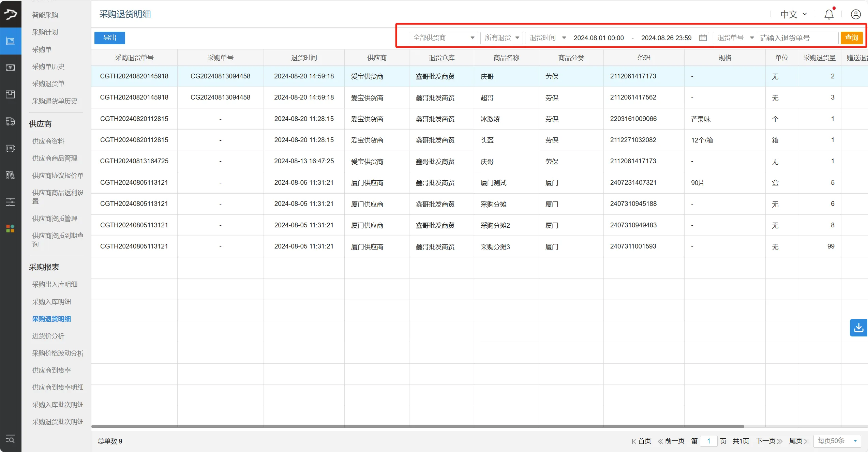Click the blue floating download icon

858,328
